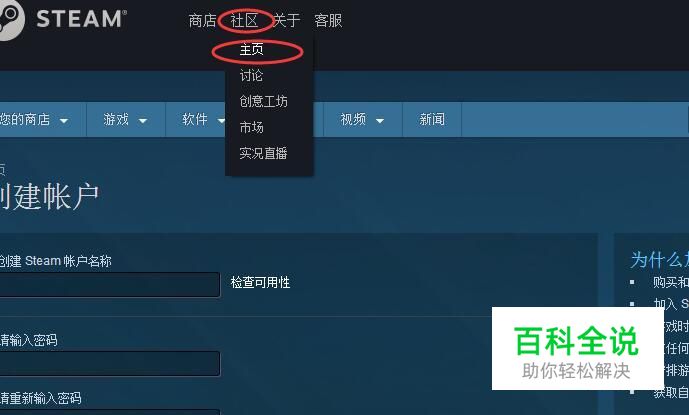This screenshot has height=415, width=689.
Task: Choose 主页 from community dropdown
Action: tap(251, 49)
